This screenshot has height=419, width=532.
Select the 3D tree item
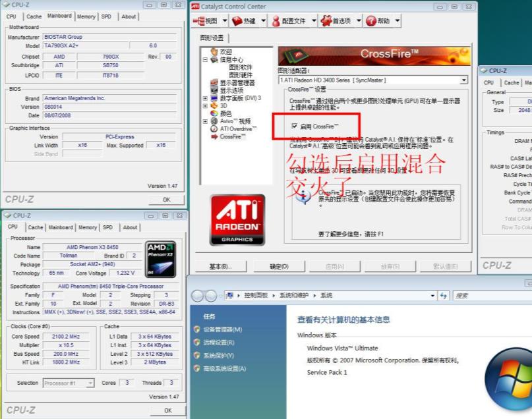(x=223, y=106)
